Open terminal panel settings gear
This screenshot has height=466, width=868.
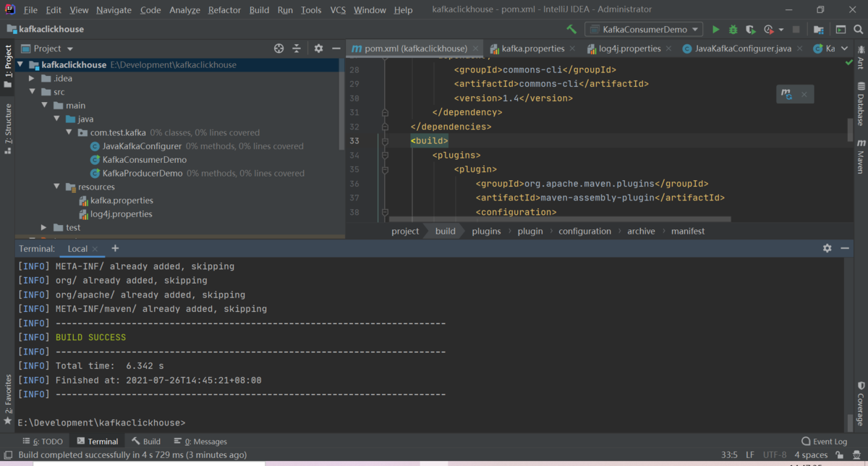pyautogui.click(x=827, y=248)
